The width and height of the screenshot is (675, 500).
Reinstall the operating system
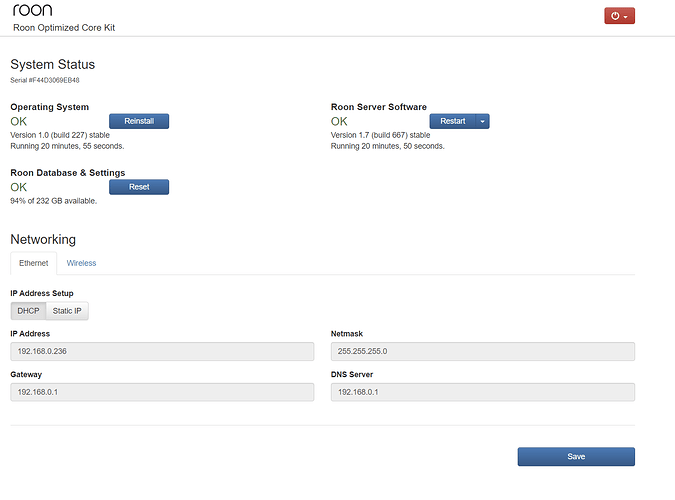139,121
